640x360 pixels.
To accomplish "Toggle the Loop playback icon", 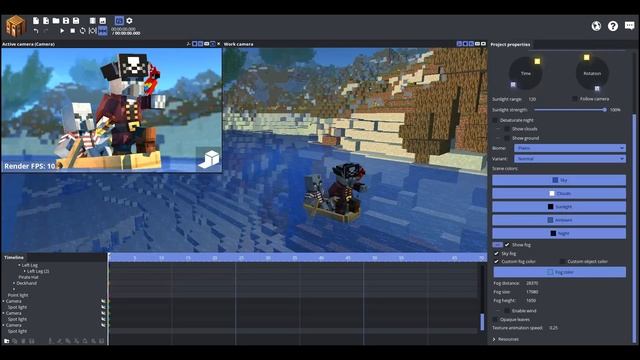I will (x=82, y=31).
